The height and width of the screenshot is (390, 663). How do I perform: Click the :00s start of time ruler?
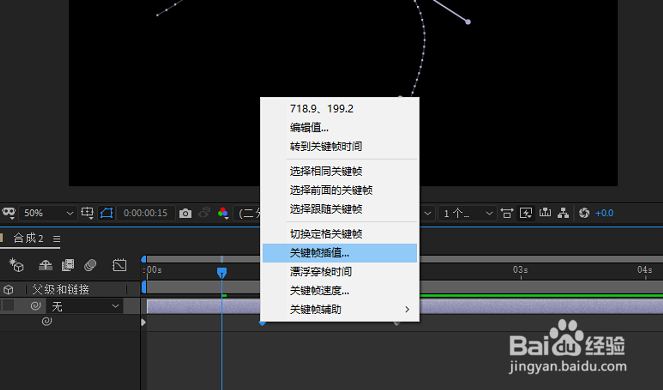point(153,270)
